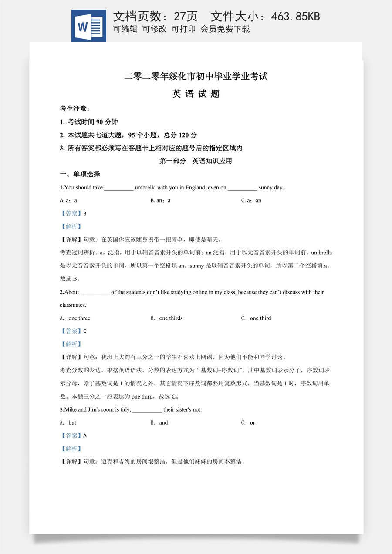
Task: Click the line about 95 个小题 and 总分 120 分
Action: point(128,135)
